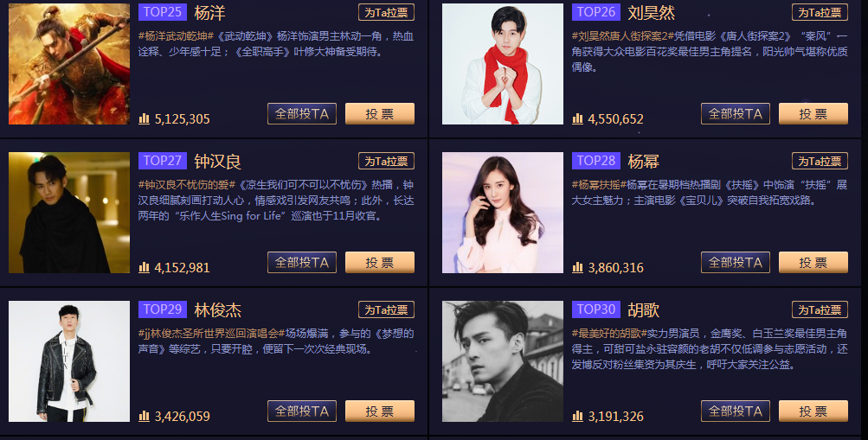Select the TOP29 rank badge
The image size is (868, 440).
click(163, 309)
